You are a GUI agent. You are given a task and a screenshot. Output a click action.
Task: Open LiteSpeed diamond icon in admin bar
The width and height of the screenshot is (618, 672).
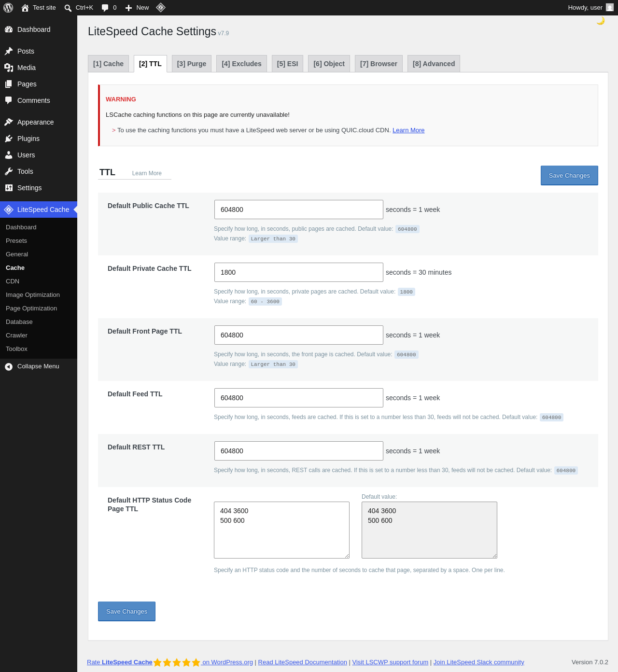pyautogui.click(x=161, y=7)
